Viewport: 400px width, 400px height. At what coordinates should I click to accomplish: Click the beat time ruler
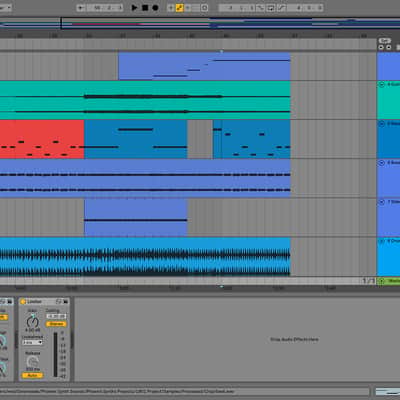click(x=188, y=35)
